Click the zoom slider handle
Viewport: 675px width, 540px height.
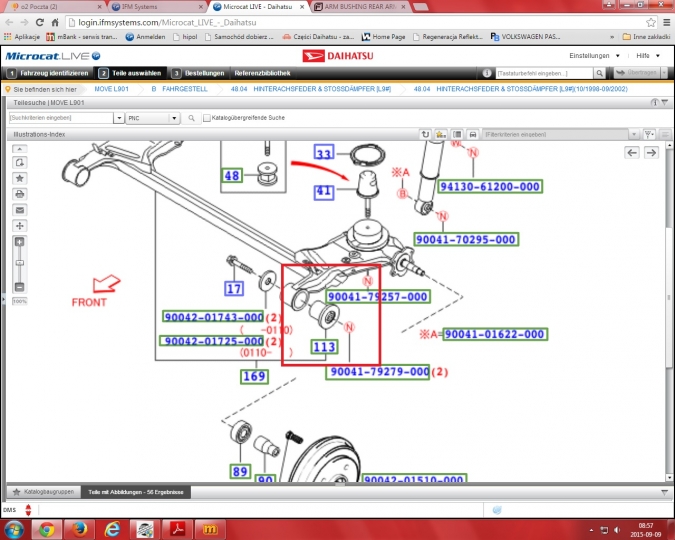tap(19, 263)
